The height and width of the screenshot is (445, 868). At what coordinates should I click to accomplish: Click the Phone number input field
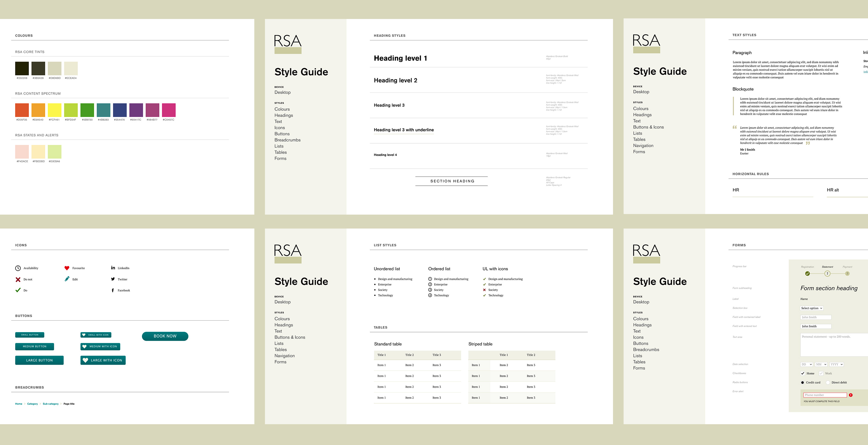tap(825, 395)
